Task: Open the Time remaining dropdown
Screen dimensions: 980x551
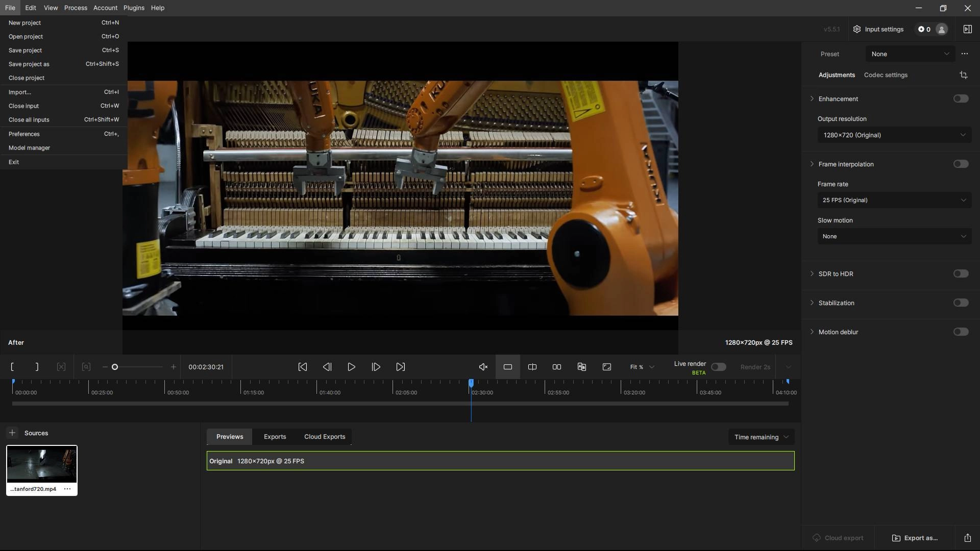Action: click(761, 437)
